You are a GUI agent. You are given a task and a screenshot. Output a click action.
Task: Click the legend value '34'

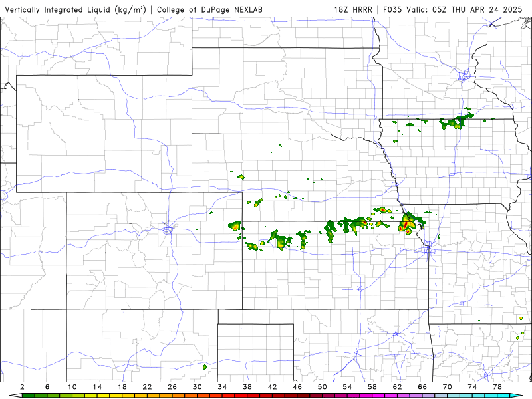(222, 387)
